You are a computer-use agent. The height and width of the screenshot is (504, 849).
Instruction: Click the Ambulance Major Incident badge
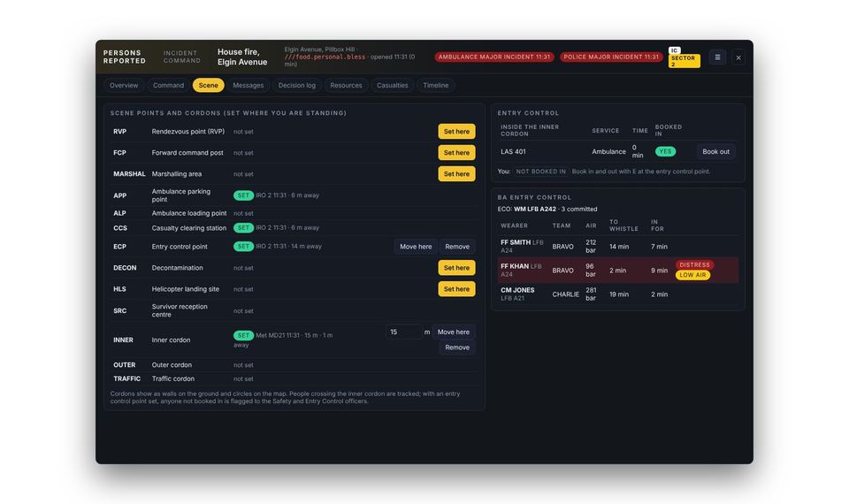click(493, 57)
